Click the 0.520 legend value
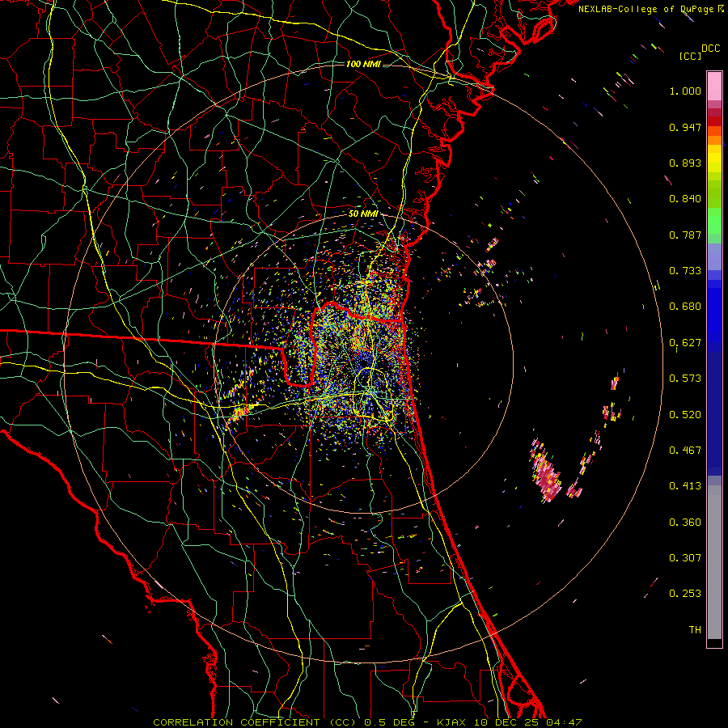 (685, 415)
